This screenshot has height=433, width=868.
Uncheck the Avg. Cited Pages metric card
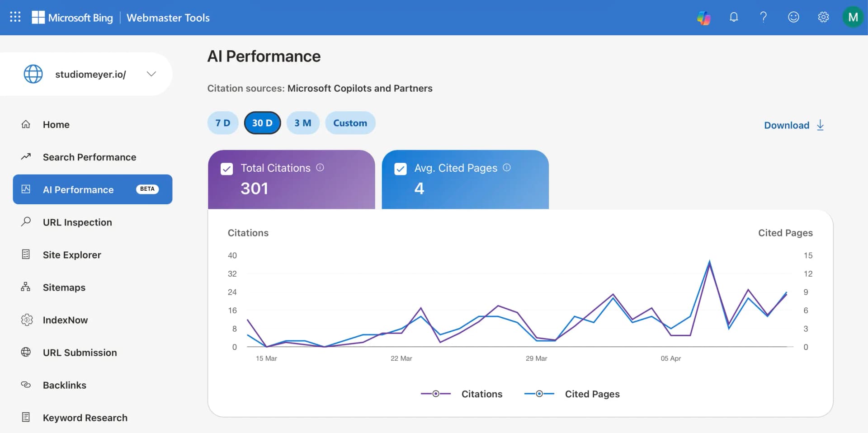[x=401, y=168]
